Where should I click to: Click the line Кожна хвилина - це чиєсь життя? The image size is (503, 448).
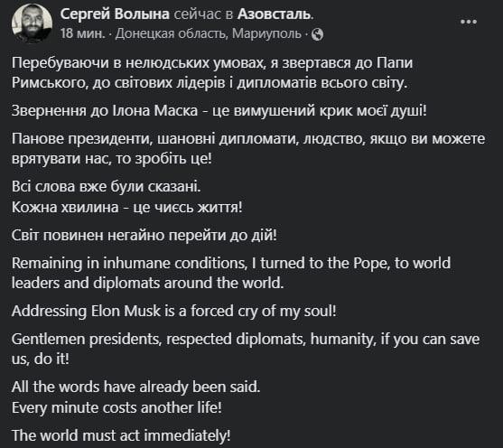pos(127,208)
